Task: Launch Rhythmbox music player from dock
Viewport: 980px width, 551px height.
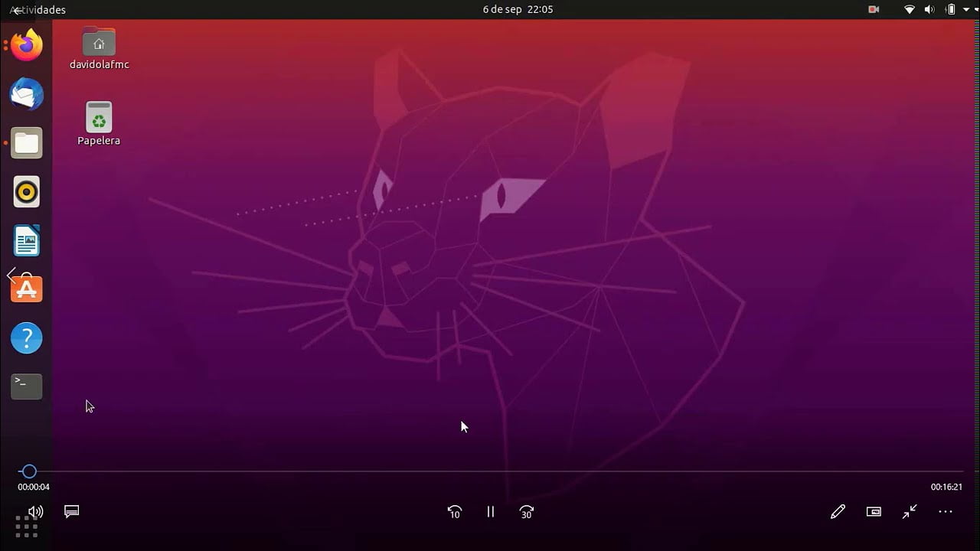Action: pyautogui.click(x=27, y=191)
